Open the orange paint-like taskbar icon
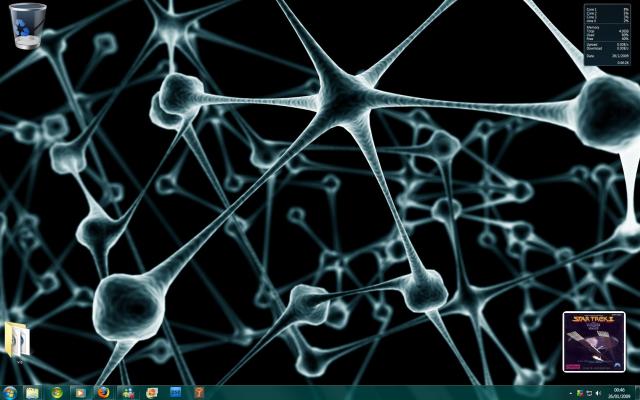This screenshot has height=400, width=640. (152, 393)
